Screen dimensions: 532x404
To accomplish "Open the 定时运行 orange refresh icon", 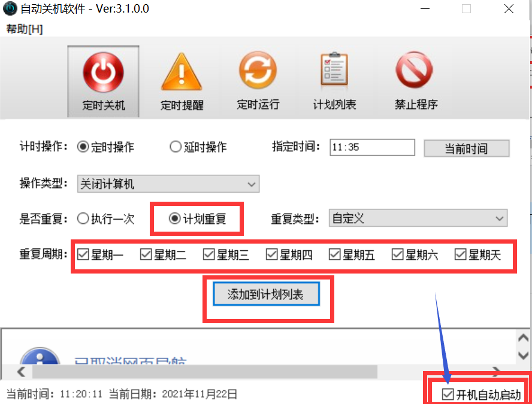I will [258, 70].
